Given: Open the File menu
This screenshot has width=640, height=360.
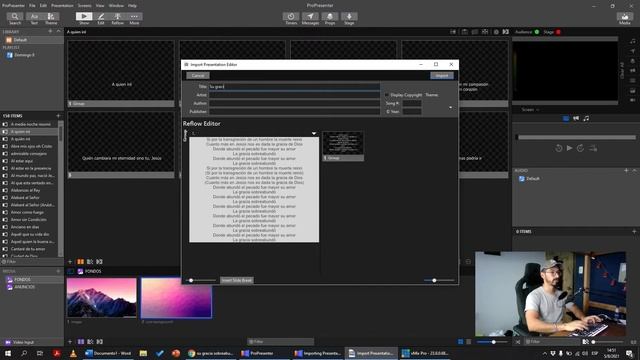Looking at the screenshot, I should (32, 6).
